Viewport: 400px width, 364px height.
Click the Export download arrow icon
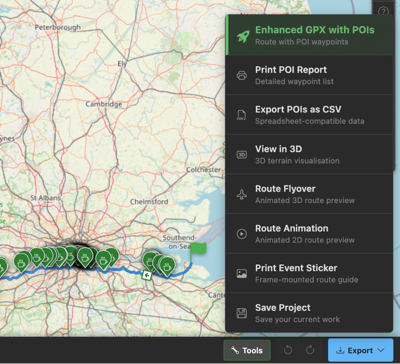click(x=340, y=350)
